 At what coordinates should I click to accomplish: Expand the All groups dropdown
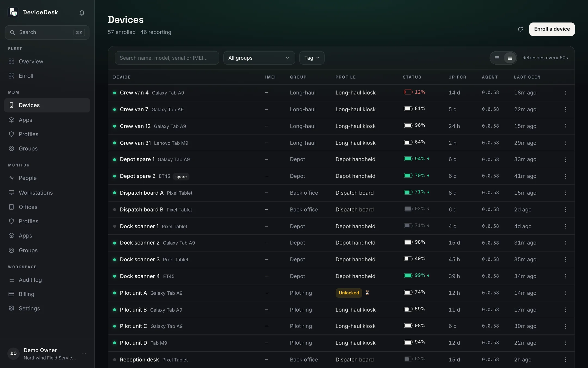point(259,58)
